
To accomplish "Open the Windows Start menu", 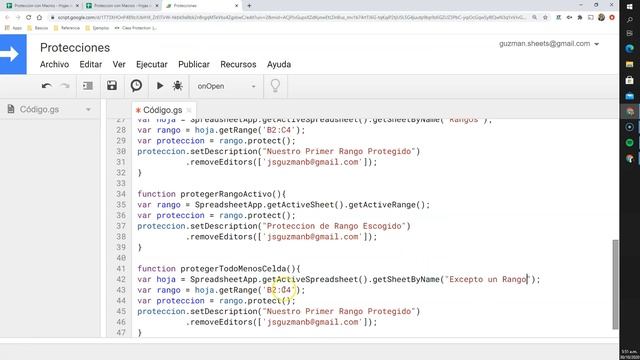I will click(629, 6).
